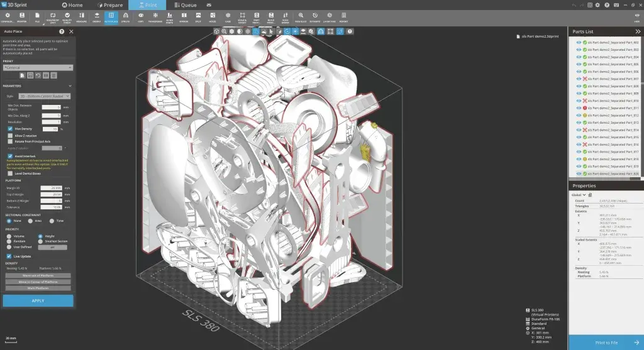Click the zoom magnifier icon in viewport toolbar
The height and width of the screenshot is (350, 644).
pos(225,31)
